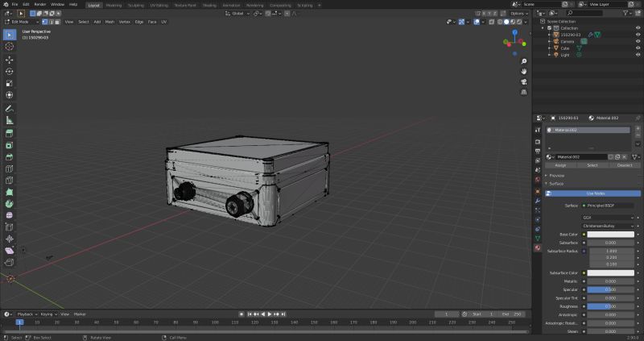Expand the Cube item in outliner
The width and height of the screenshot is (644, 341).
point(550,48)
